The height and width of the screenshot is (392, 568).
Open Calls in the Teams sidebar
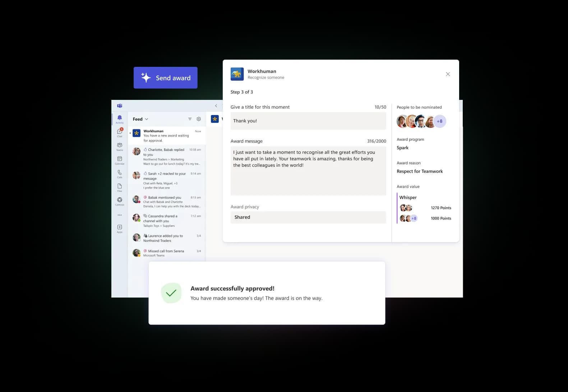120,174
